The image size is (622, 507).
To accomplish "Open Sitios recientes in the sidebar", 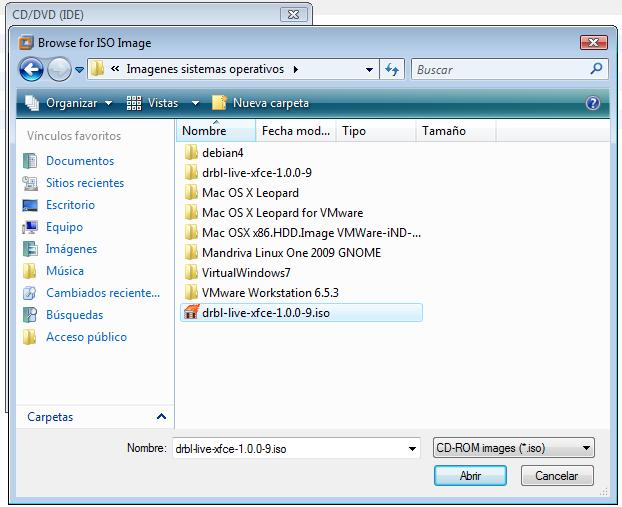I will (x=85, y=183).
